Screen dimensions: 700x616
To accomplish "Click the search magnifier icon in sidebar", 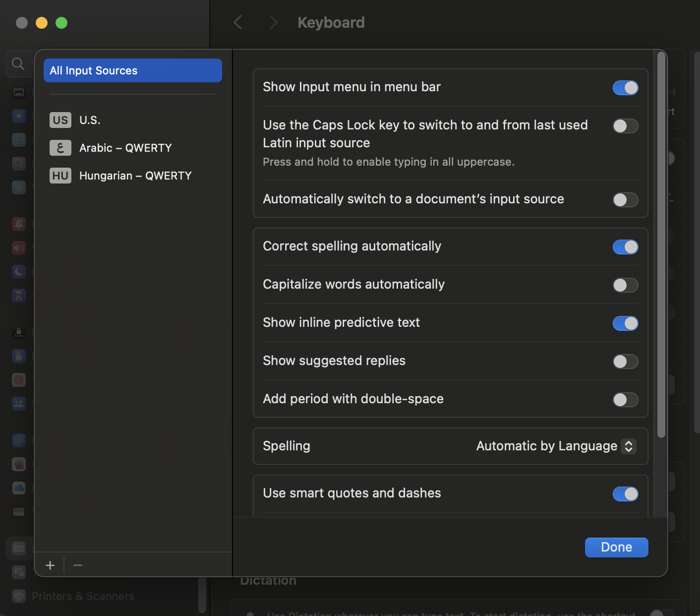I will [18, 63].
